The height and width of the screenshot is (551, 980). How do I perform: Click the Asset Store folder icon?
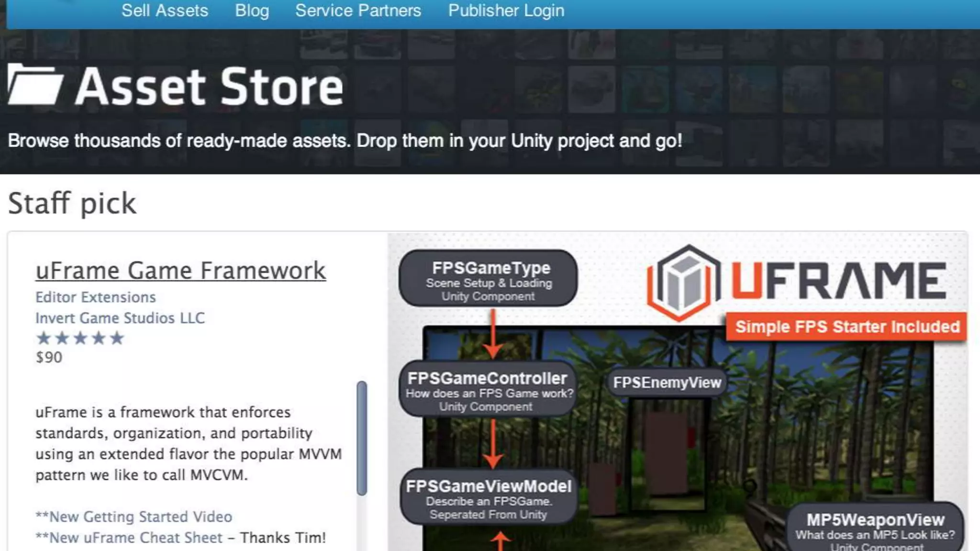click(x=35, y=84)
